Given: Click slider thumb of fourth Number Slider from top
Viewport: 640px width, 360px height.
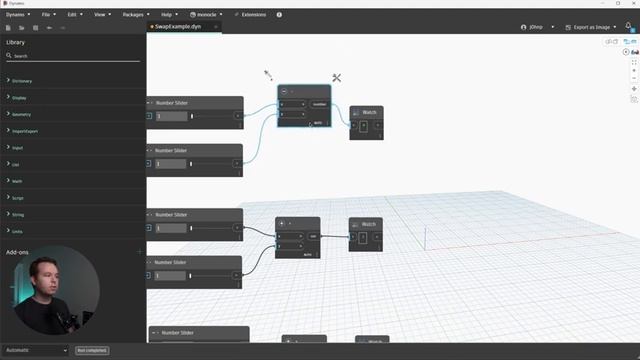Looking at the screenshot, I should point(190,276).
